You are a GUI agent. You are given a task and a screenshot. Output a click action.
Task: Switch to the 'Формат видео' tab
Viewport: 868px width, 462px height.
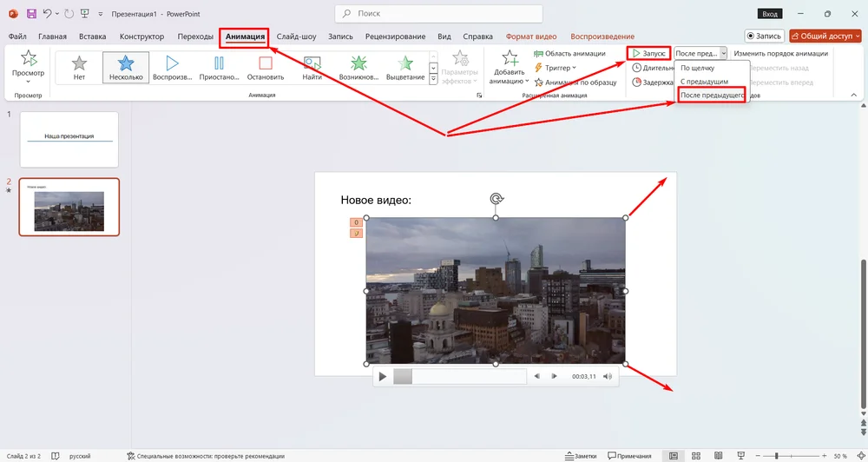pyautogui.click(x=531, y=36)
